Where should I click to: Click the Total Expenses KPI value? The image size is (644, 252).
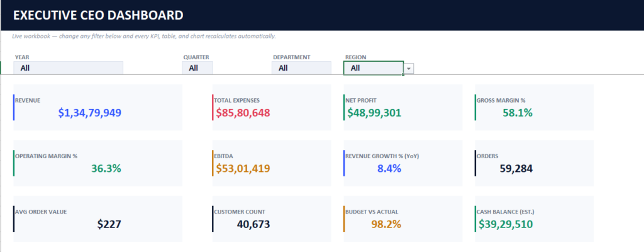pyautogui.click(x=243, y=113)
